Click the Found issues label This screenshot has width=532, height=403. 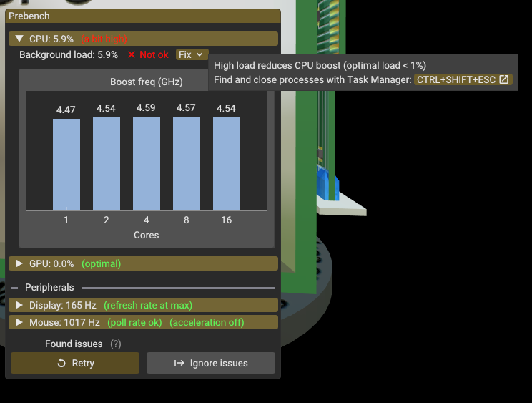74,344
